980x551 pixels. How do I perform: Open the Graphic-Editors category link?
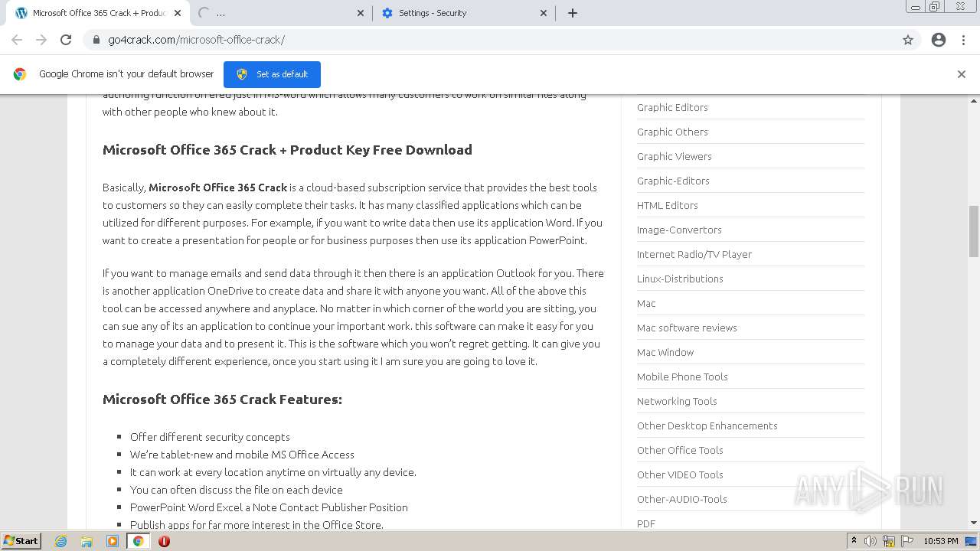coord(673,181)
